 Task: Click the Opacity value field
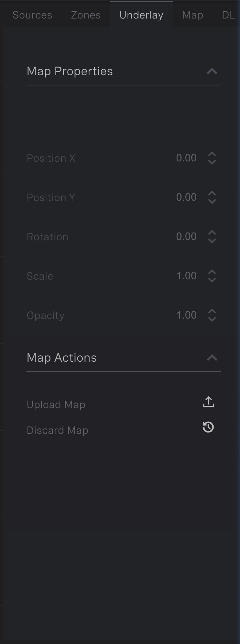coord(186,315)
